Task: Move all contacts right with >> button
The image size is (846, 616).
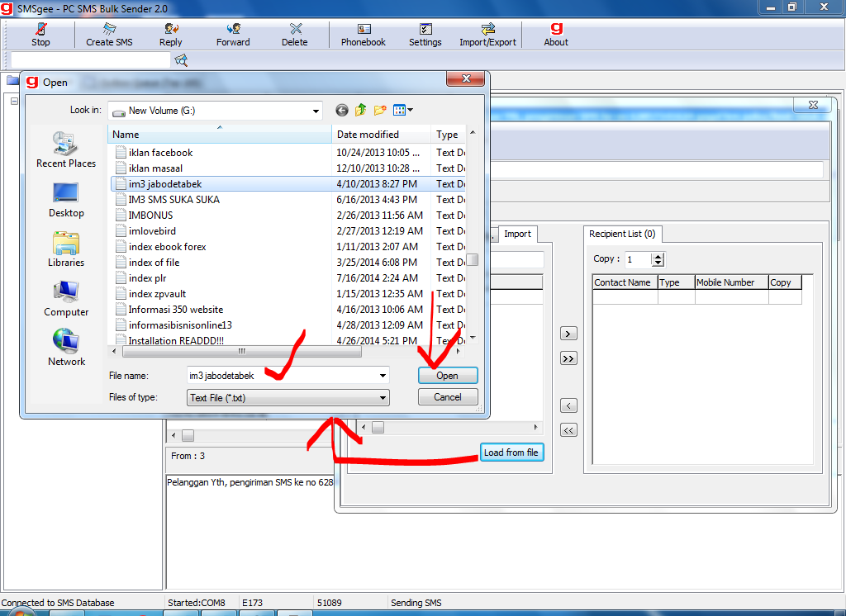Action: click(x=568, y=358)
